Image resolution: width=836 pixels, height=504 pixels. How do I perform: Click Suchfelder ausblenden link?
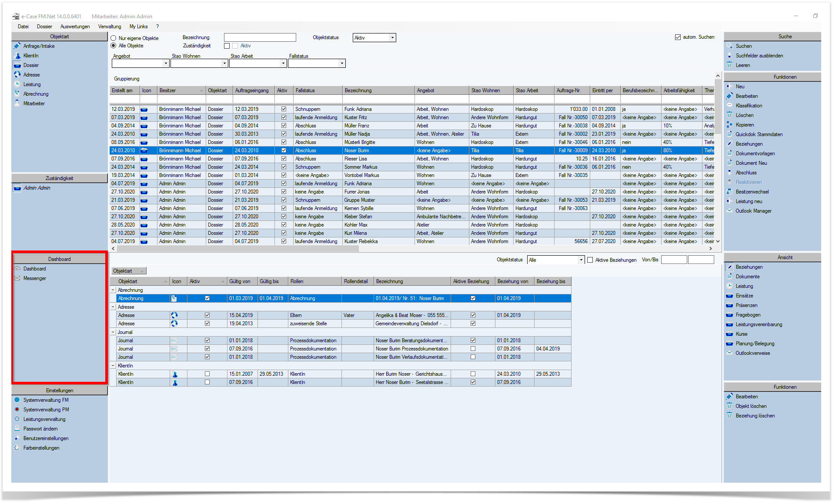[x=759, y=56]
